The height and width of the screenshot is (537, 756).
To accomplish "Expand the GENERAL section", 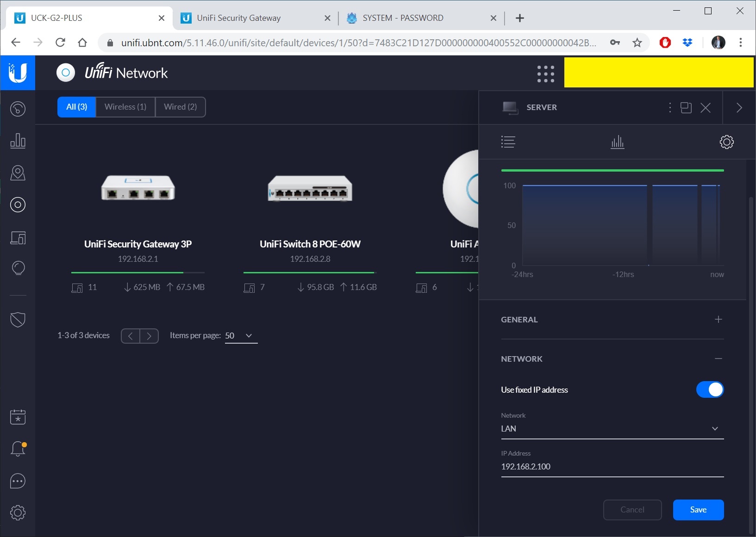I will coord(612,320).
